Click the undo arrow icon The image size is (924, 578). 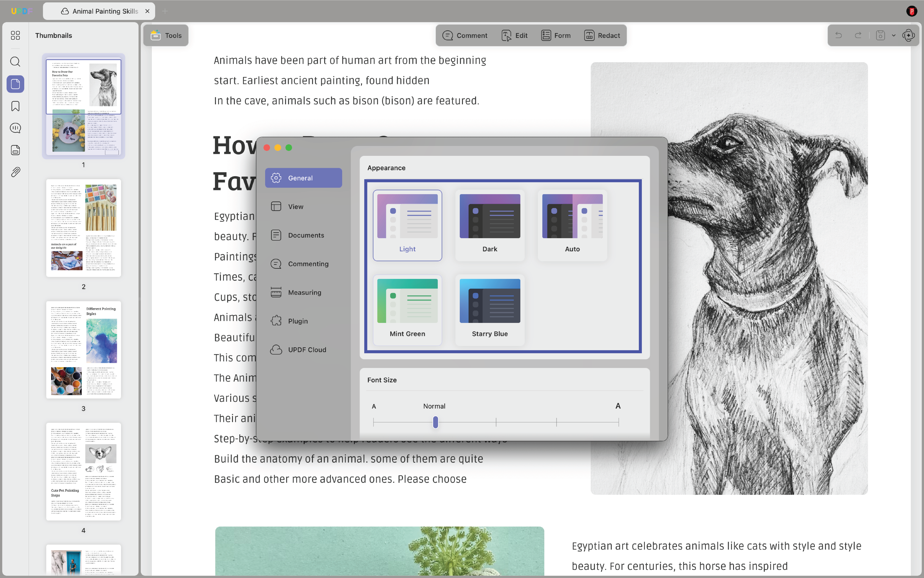pos(838,35)
